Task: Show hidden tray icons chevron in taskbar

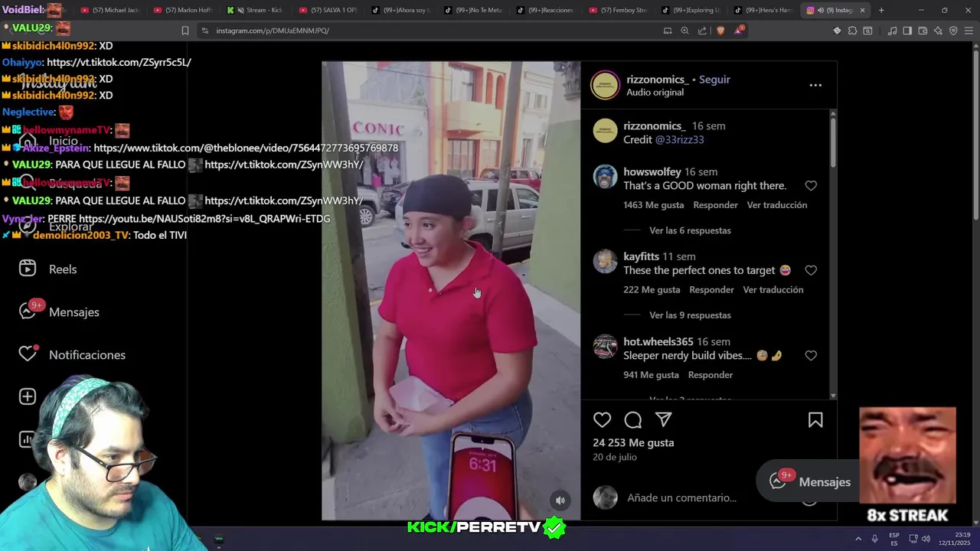Action: pos(858,539)
